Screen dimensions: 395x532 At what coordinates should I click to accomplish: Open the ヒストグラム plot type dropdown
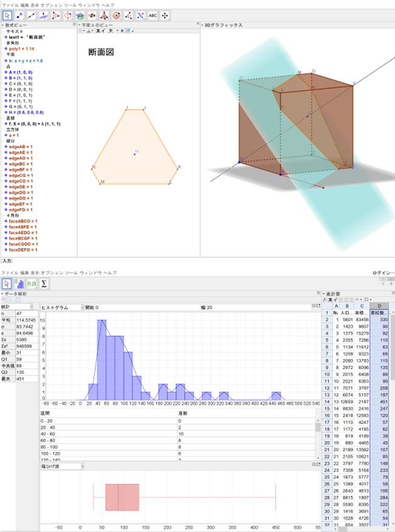tap(61, 307)
